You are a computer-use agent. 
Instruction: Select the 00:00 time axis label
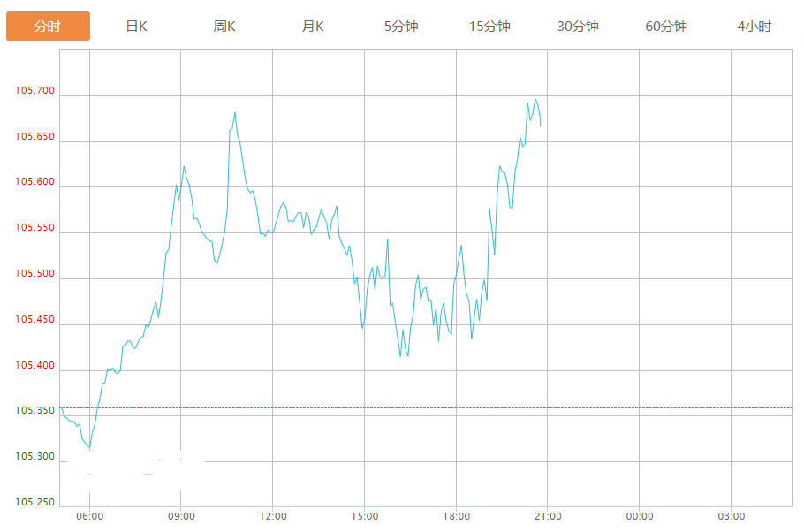tap(640, 517)
